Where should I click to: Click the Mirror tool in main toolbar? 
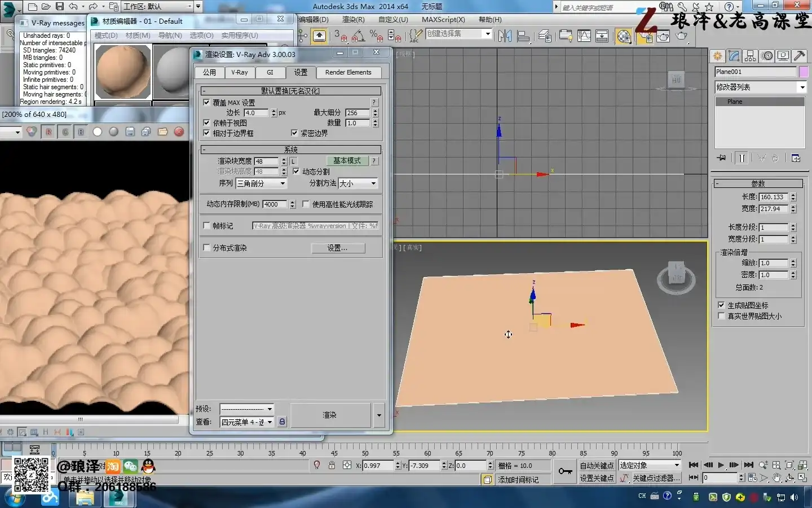tap(505, 36)
